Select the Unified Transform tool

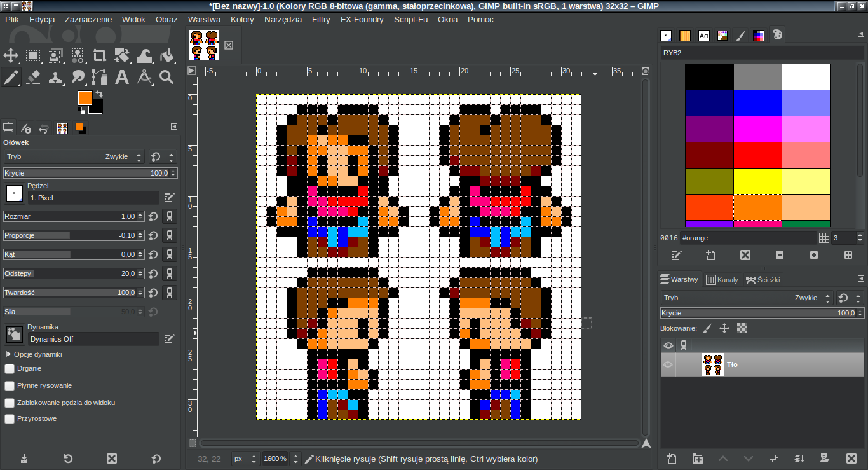coord(122,55)
